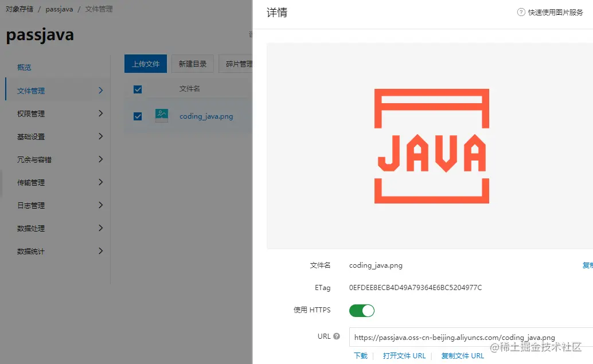Viewport: 593px width, 364px height.
Task: Expand the 权限管理 chevron
Action: pos(100,113)
